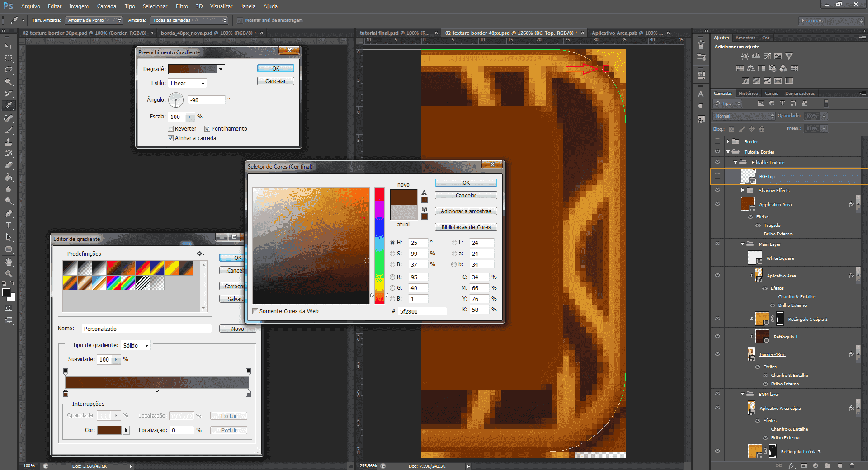Delete layer using the trash icon

click(852, 465)
